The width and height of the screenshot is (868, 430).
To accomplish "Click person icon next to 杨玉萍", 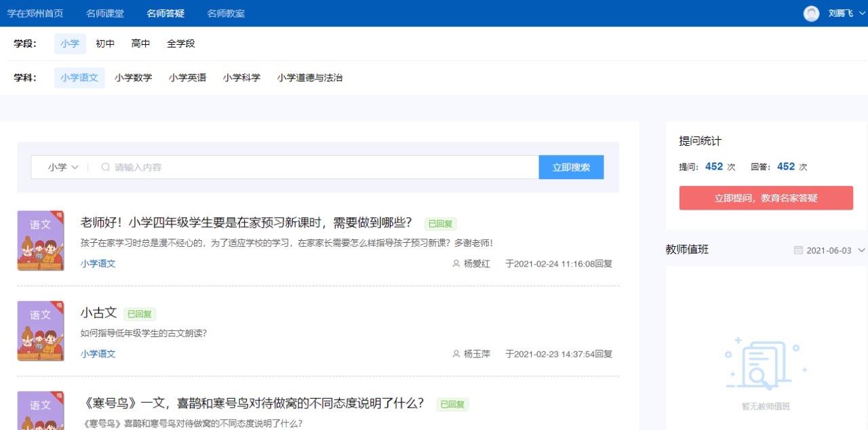I will pos(456,354).
